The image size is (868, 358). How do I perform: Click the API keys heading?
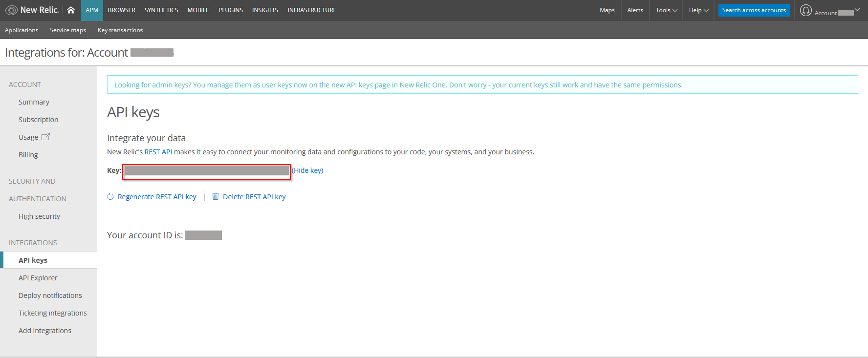coord(133,112)
